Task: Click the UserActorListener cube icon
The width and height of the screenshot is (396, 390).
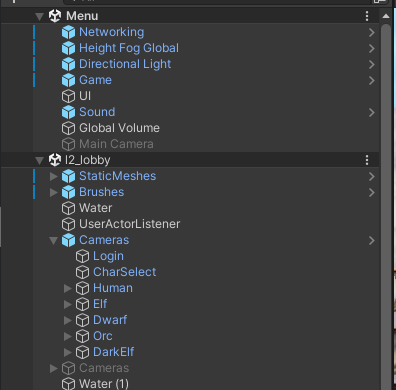Action: coord(68,224)
